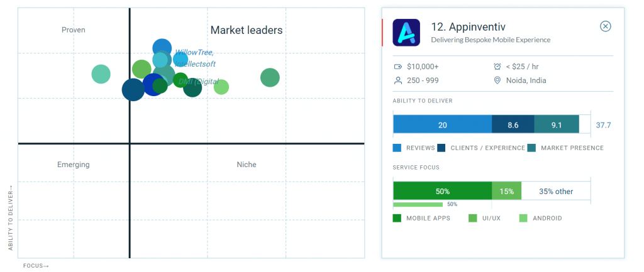Click the employees person icon near 250 - 999
This screenshot has width=644, height=272.
397,80
